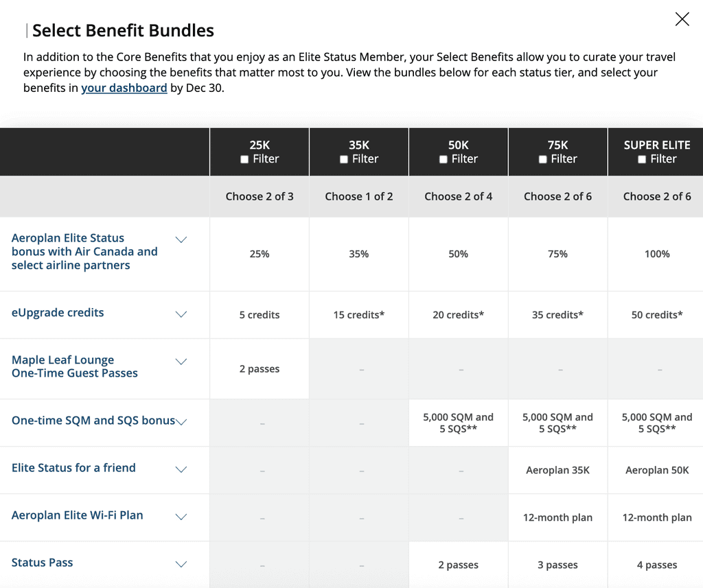Expand the Status Pass details

[181, 563]
